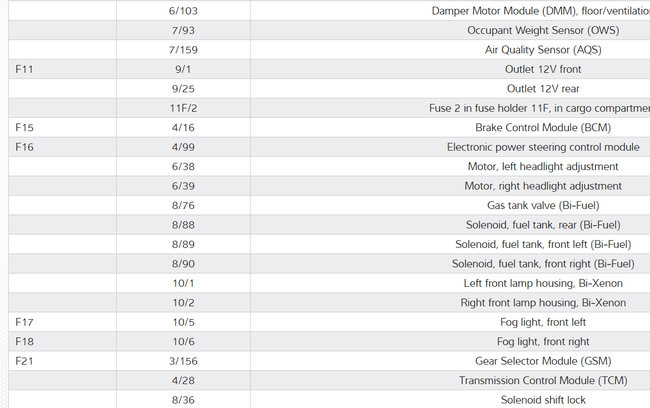Click component code 11F/2
Viewport: 650px width, 408px height.
(x=183, y=108)
